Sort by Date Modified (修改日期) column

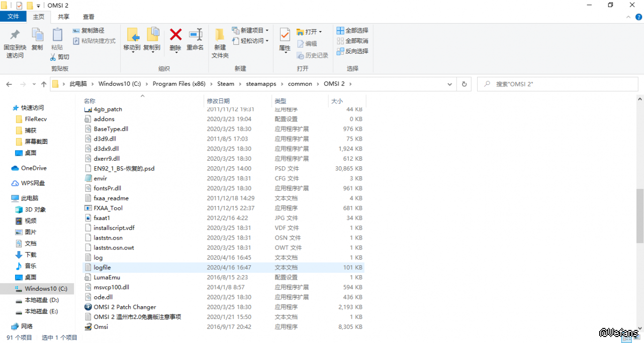coord(238,101)
